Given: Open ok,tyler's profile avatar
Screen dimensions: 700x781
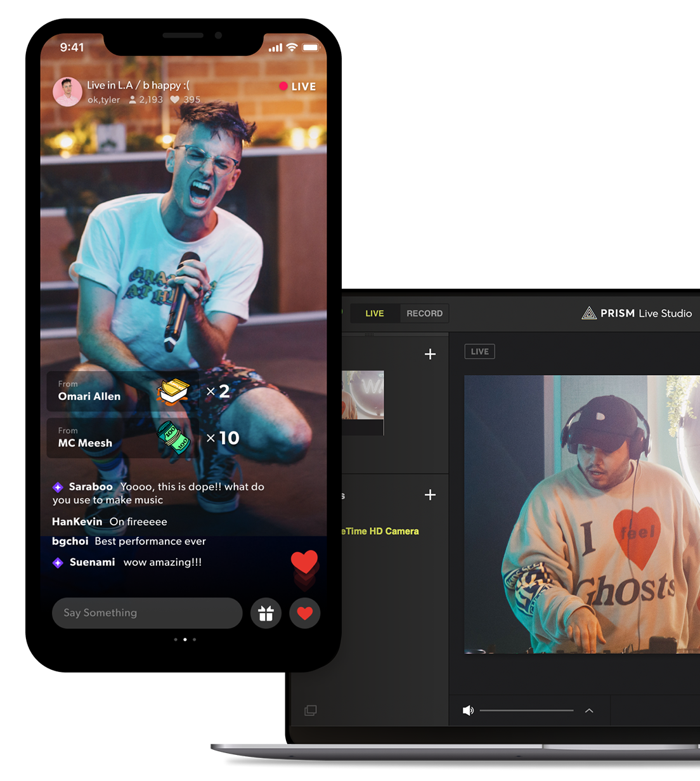Looking at the screenshot, I should click(x=67, y=92).
